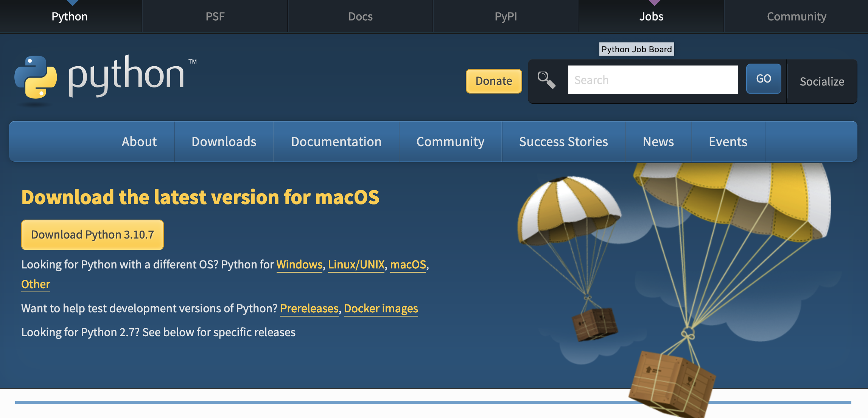868x418 pixels.
Task: Click the Prereleases link
Action: coord(309,309)
